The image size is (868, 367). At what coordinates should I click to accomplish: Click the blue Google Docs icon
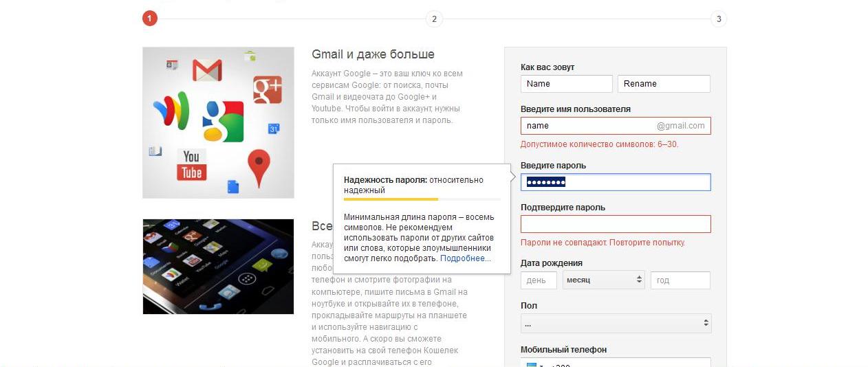pos(233,186)
